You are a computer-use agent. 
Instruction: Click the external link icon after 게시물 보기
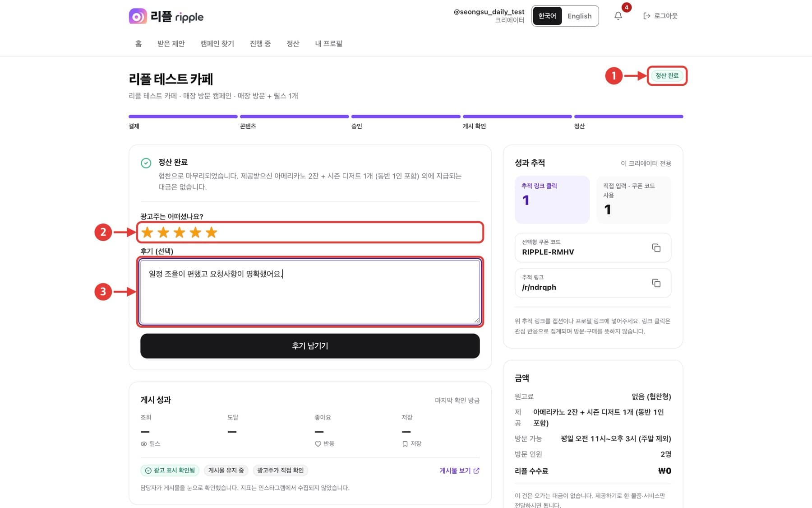tap(476, 471)
